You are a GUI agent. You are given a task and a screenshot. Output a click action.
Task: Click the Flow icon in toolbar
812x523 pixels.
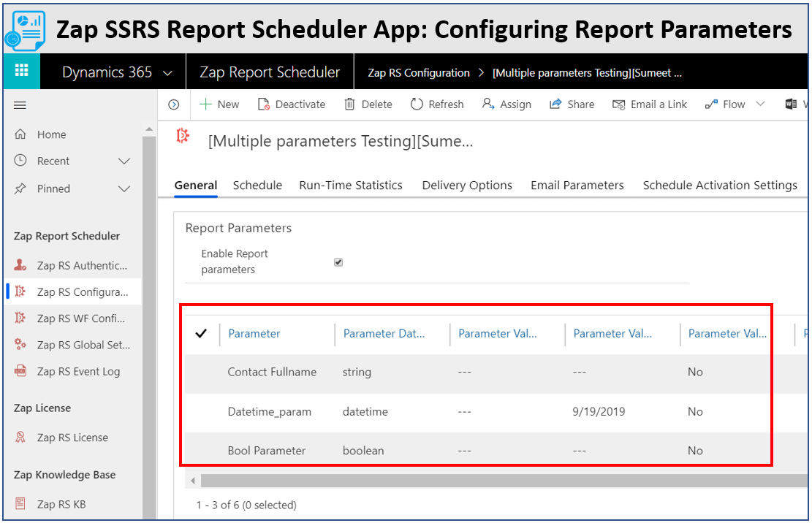(711, 104)
